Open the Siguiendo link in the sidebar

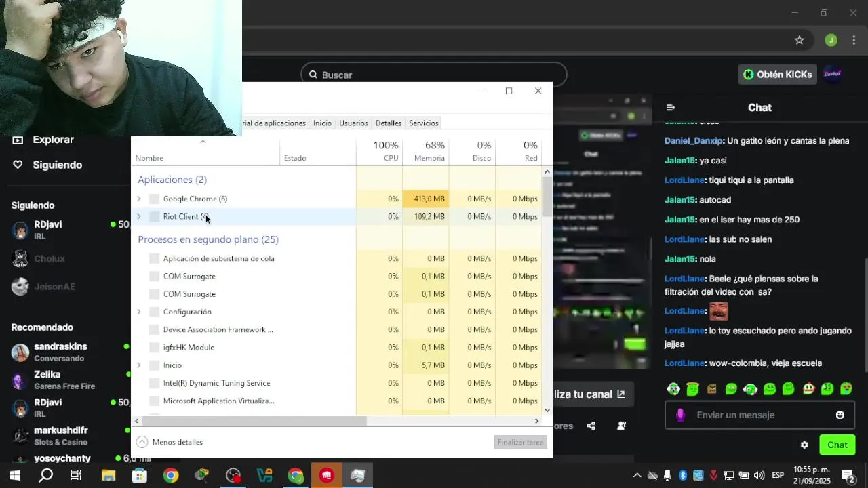coord(57,165)
